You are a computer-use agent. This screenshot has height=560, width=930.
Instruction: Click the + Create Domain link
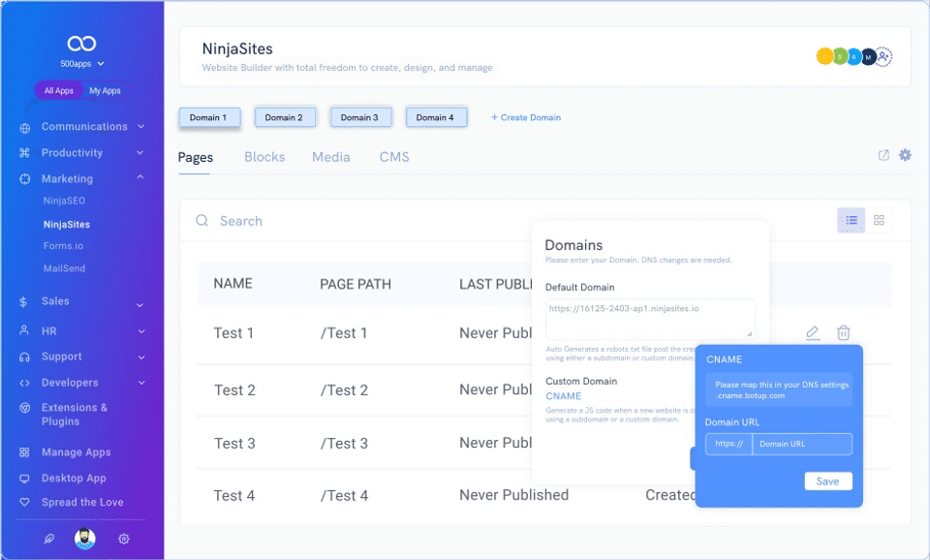point(526,117)
